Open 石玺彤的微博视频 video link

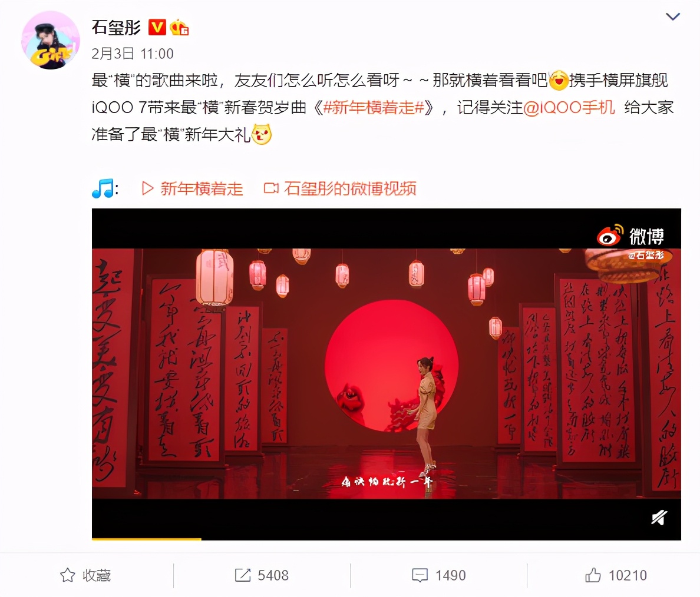(x=340, y=189)
